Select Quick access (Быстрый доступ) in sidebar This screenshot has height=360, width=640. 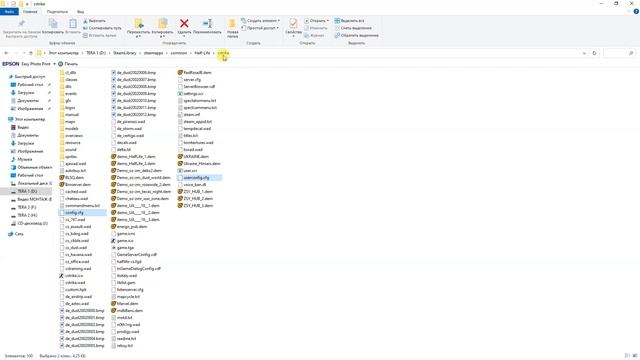pos(29,77)
